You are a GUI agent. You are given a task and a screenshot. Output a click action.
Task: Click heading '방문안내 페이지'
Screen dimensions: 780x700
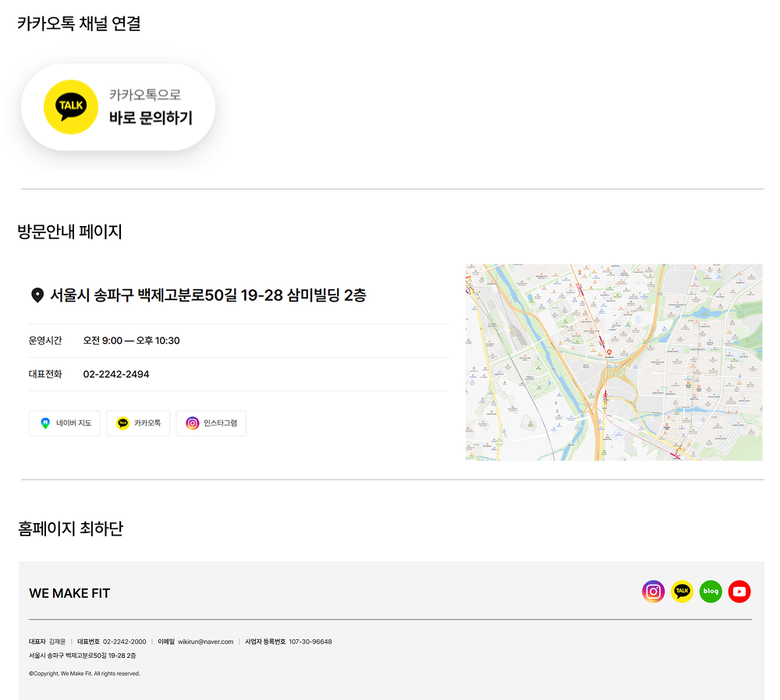click(x=69, y=232)
